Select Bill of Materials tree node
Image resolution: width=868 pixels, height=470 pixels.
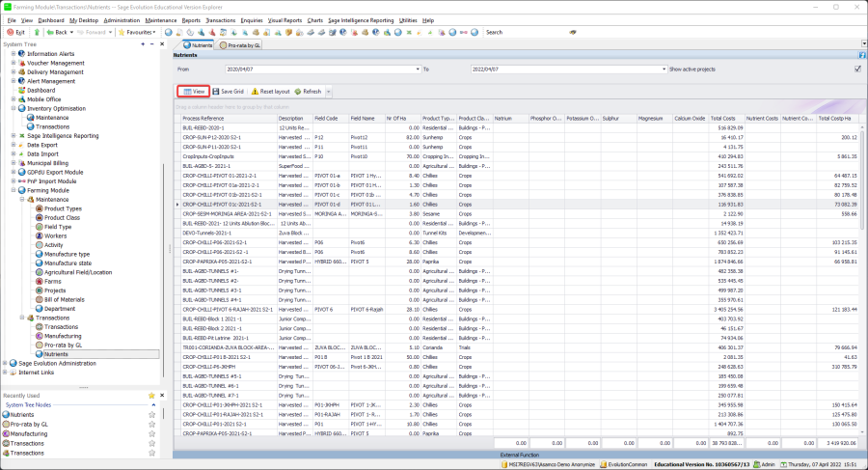pos(66,299)
